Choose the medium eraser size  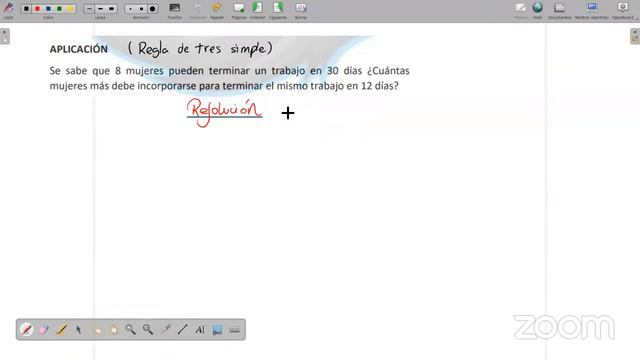tap(142, 9)
